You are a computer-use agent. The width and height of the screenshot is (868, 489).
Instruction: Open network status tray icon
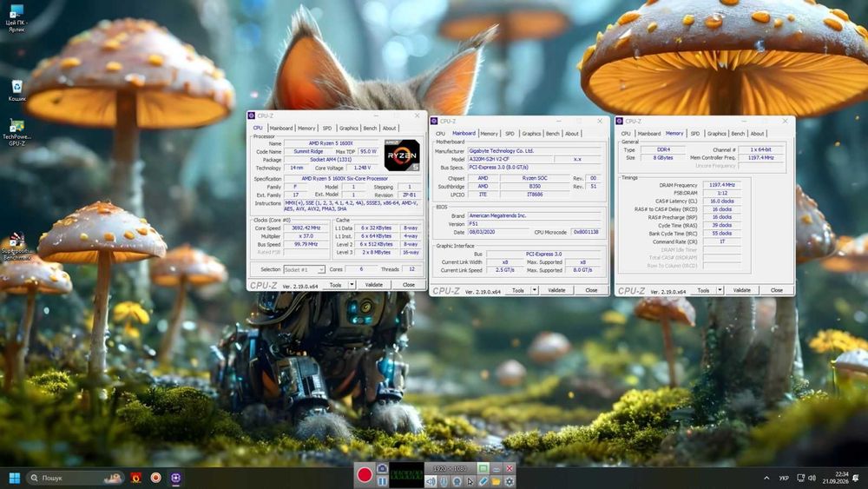pos(800,478)
